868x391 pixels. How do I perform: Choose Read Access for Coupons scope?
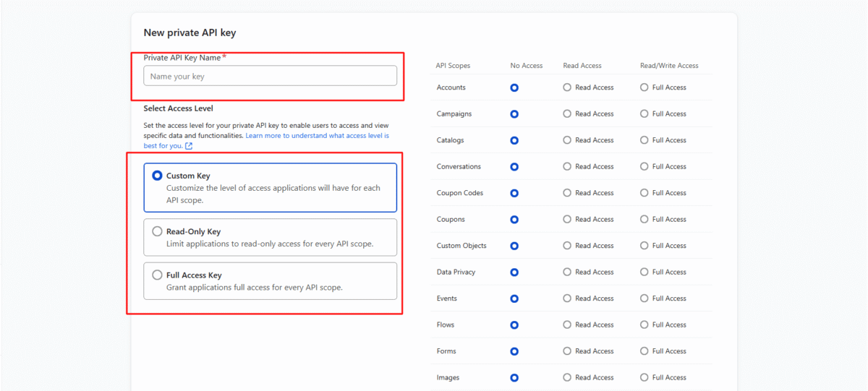(567, 220)
